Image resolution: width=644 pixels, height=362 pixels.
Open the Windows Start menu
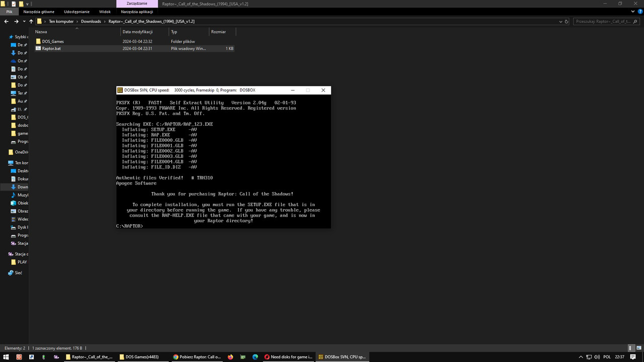pyautogui.click(x=7, y=357)
